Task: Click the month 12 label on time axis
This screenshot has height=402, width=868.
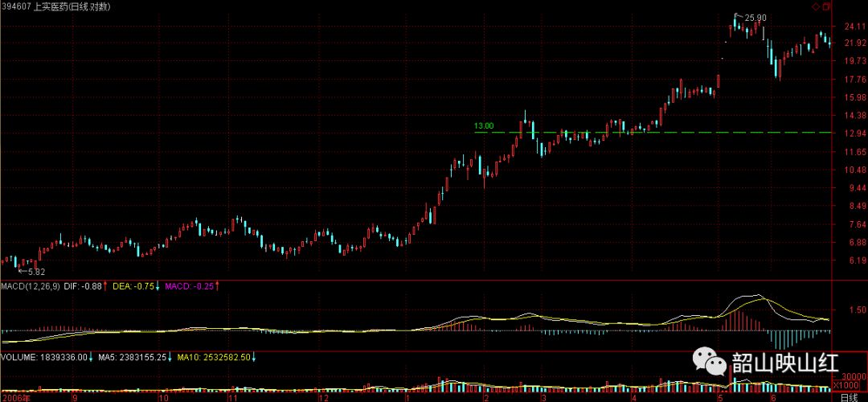Action: (323, 397)
